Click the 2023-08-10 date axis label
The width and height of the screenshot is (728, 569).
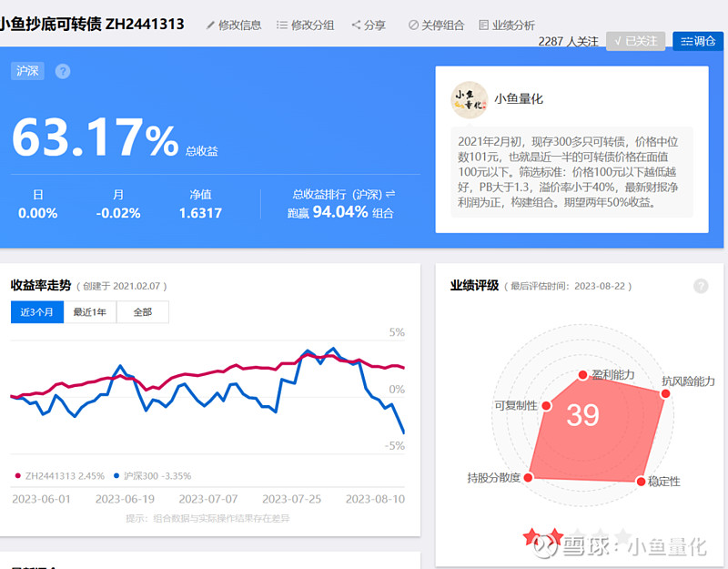[375, 499]
